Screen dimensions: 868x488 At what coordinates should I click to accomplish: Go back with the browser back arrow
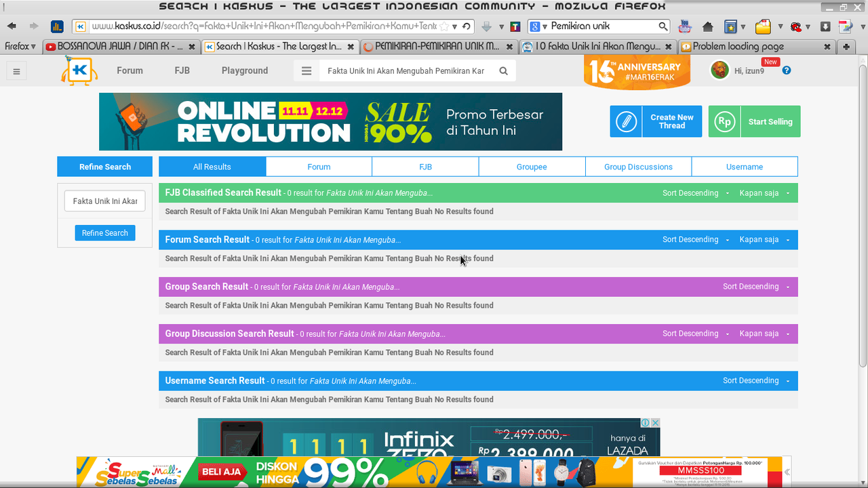pos(12,26)
